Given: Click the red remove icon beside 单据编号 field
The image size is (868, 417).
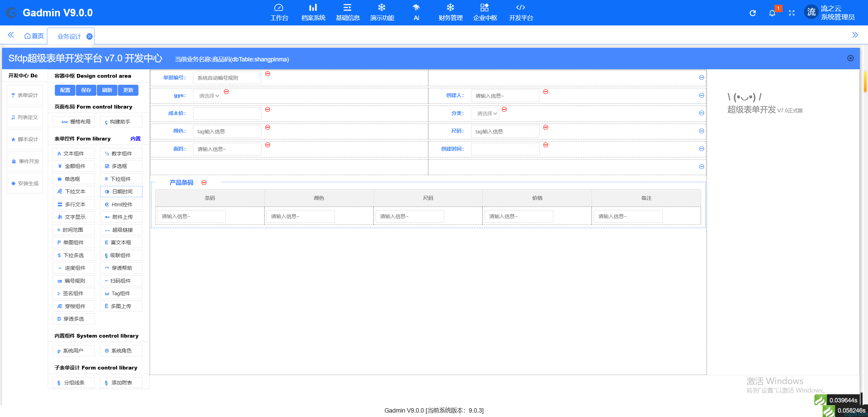Looking at the screenshot, I should pos(268,74).
